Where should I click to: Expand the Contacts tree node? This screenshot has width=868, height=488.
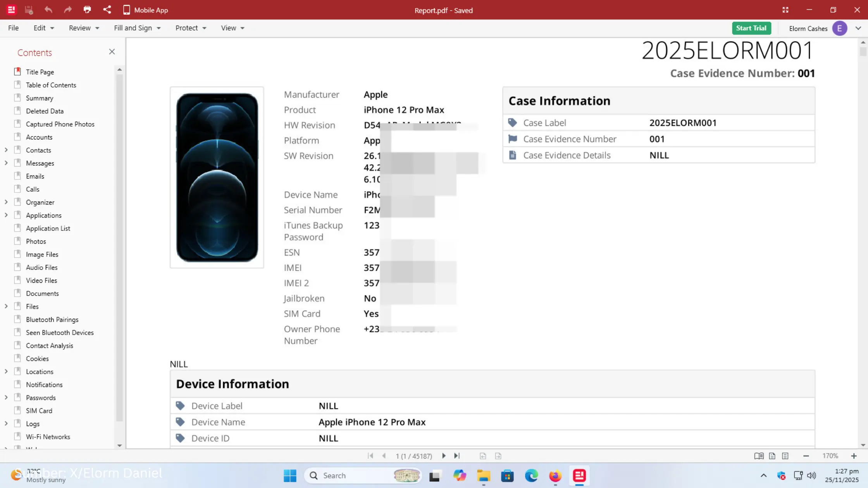pyautogui.click(x=6, y=150)
